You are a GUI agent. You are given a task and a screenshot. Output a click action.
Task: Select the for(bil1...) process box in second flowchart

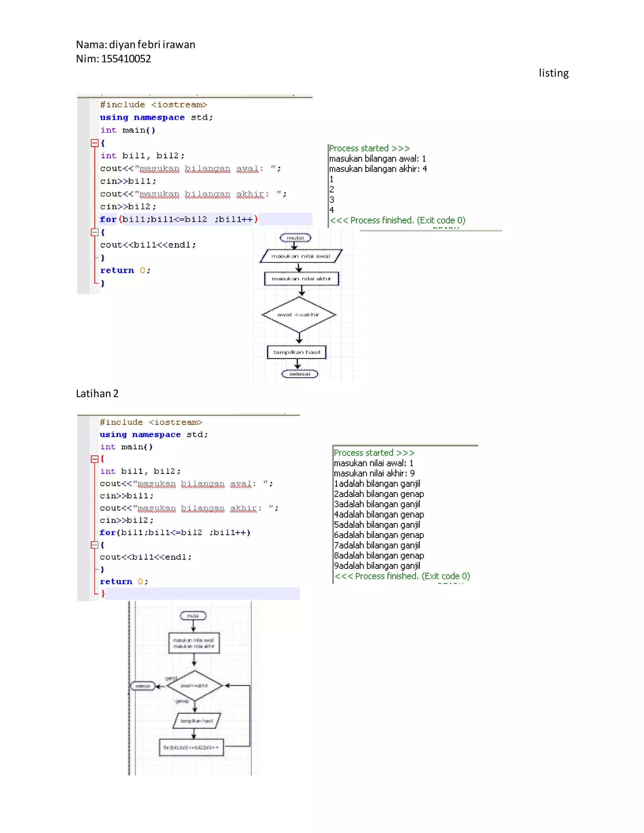tap(191, 747)
